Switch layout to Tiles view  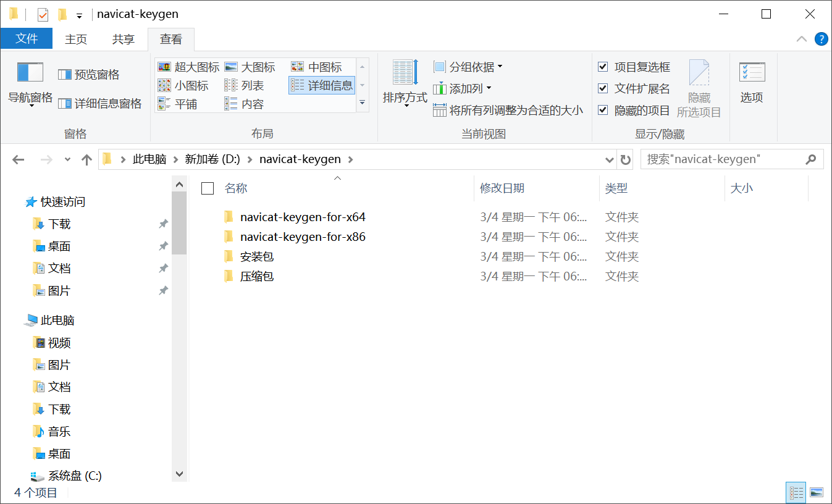[x=177, y=104]
